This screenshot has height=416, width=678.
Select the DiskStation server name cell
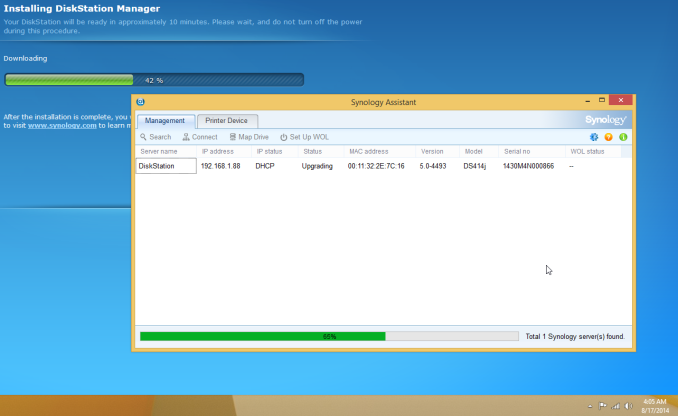tap(166, 166)
